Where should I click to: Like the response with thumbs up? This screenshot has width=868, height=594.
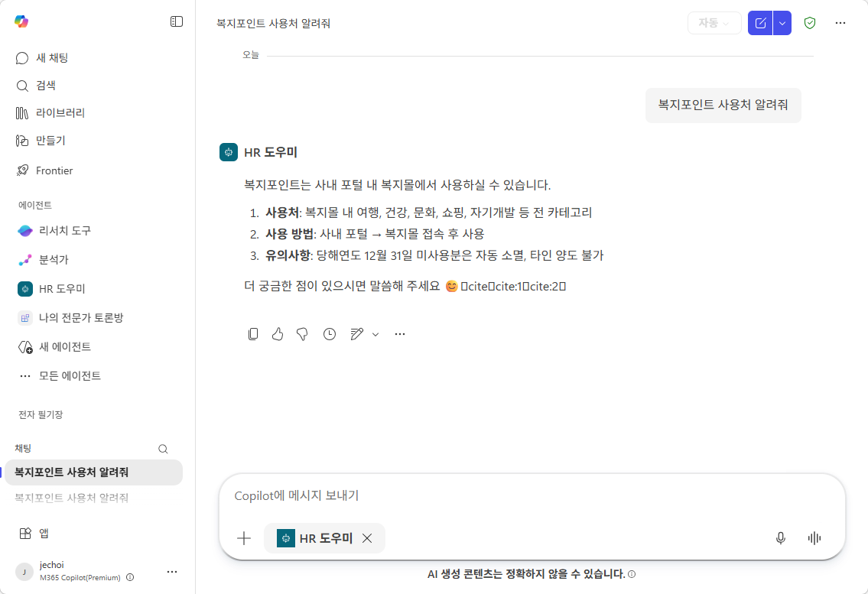[278, 334]
